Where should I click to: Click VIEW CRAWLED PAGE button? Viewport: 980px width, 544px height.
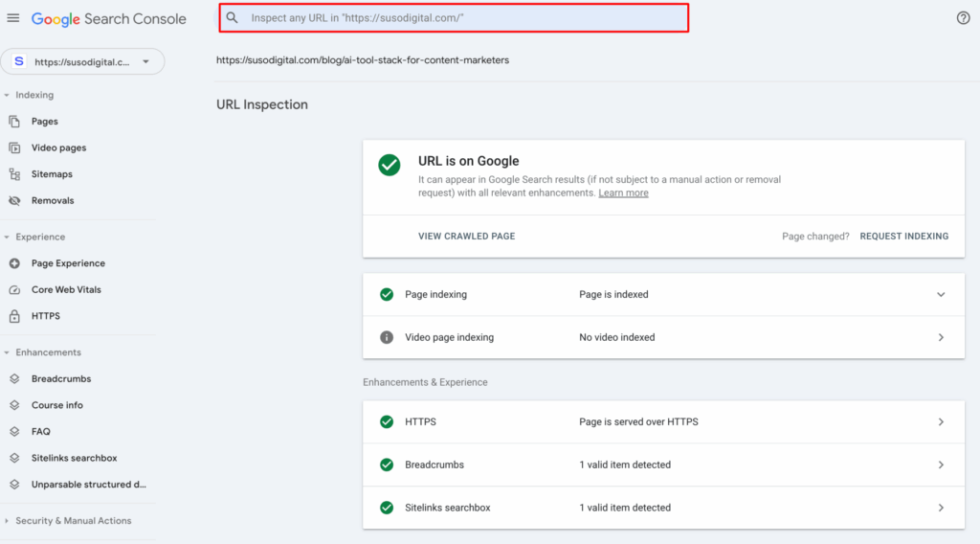point(466,237)
